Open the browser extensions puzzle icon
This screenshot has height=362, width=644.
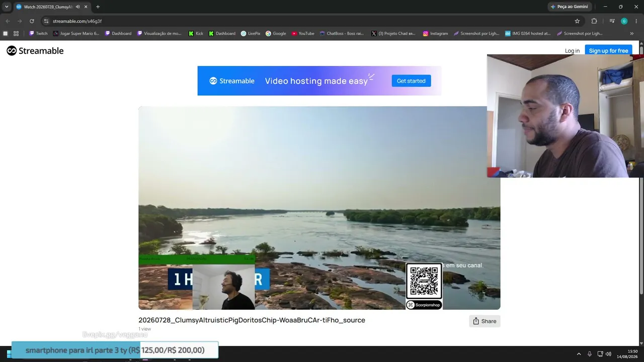coord(594,21)
